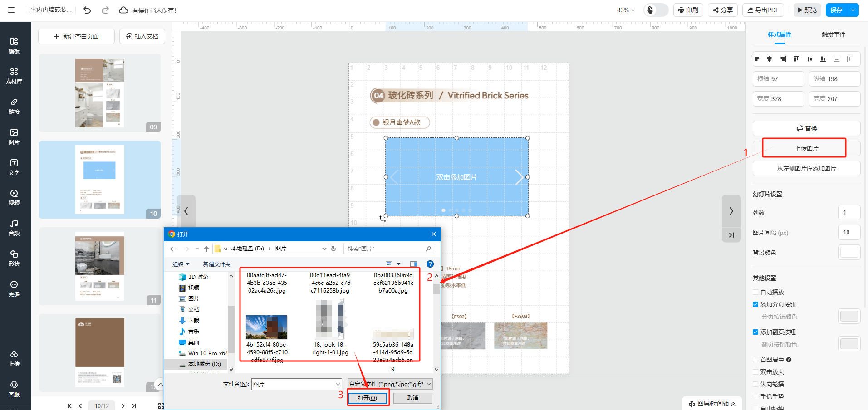
Task: Click the 客服 customer service icon
Action: (x=14, y=389)
